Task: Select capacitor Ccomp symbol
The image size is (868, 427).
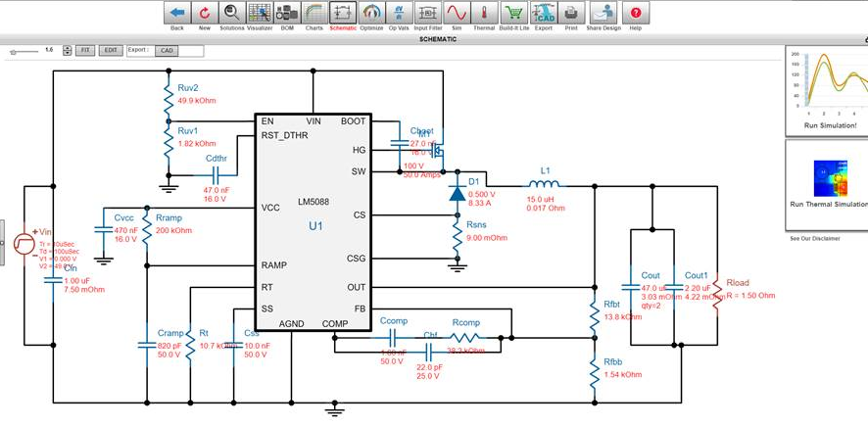Action: click(393, 338)
